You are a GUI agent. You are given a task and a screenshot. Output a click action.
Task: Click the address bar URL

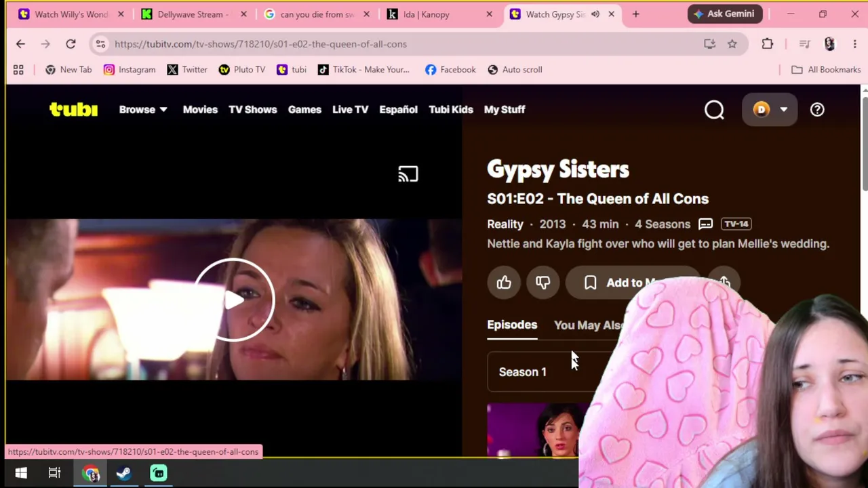(260, 44)
